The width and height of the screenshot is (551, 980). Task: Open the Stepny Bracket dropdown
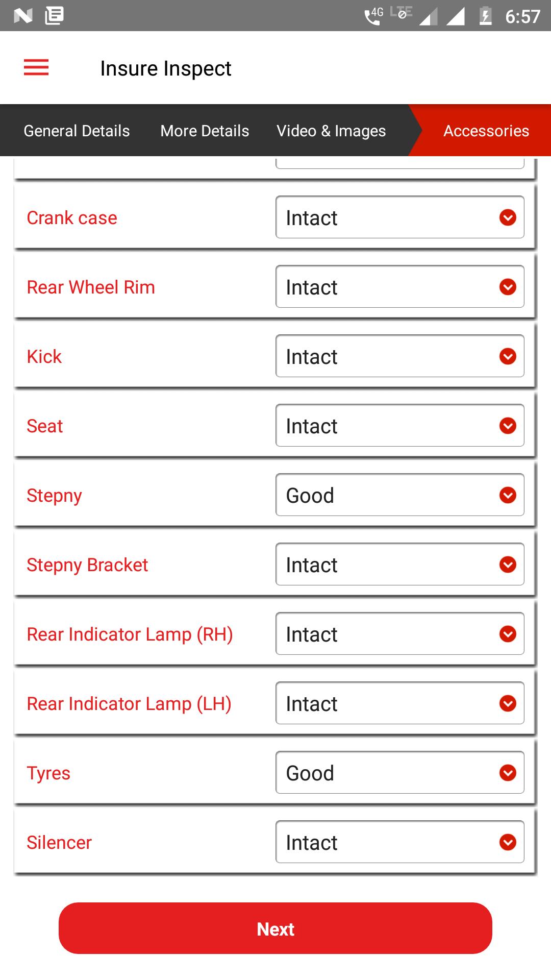pos(399,565)
